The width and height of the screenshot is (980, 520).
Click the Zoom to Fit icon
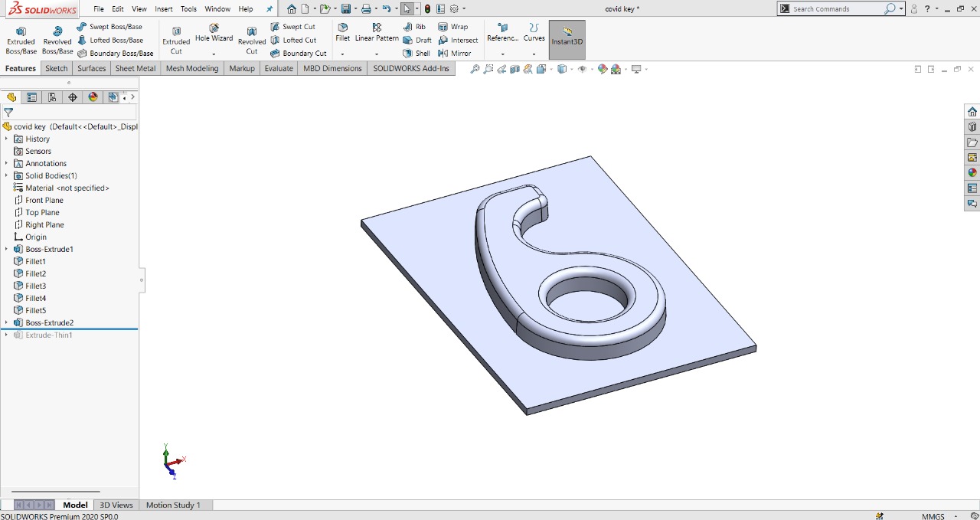pos(475,69)
